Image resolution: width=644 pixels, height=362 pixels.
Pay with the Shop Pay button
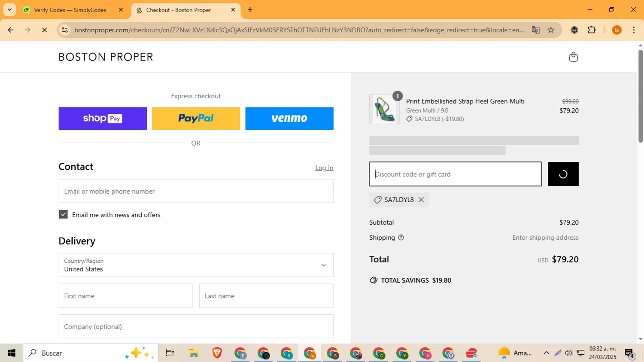(x=103, y=119)
